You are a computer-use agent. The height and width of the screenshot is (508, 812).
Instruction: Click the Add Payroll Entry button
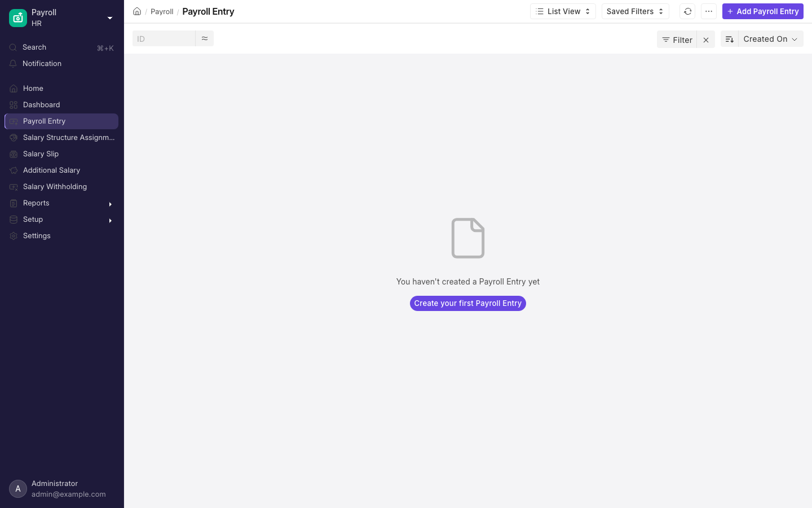763,11
